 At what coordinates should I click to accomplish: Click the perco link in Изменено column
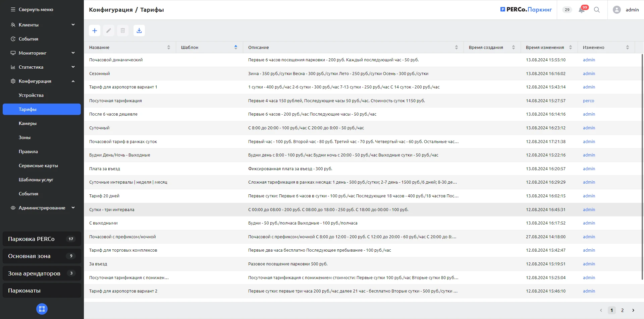tap(588, 101)
